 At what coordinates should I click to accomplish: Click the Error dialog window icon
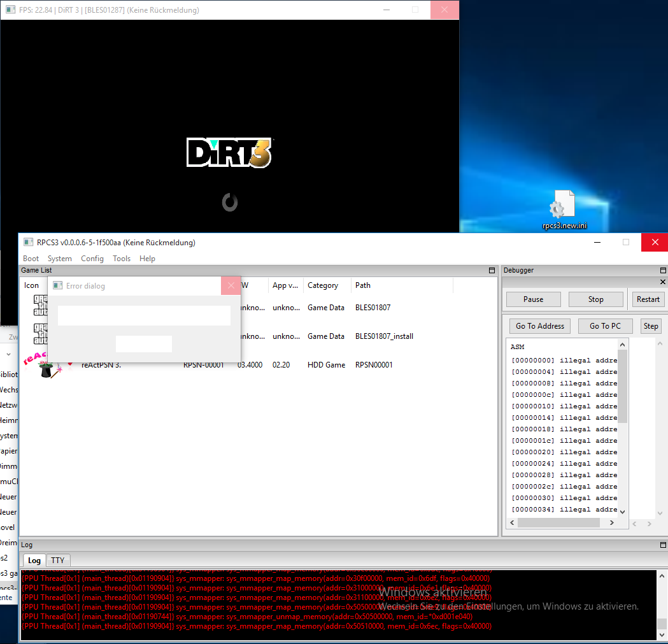pyautogui.click(x=57, y=286)
